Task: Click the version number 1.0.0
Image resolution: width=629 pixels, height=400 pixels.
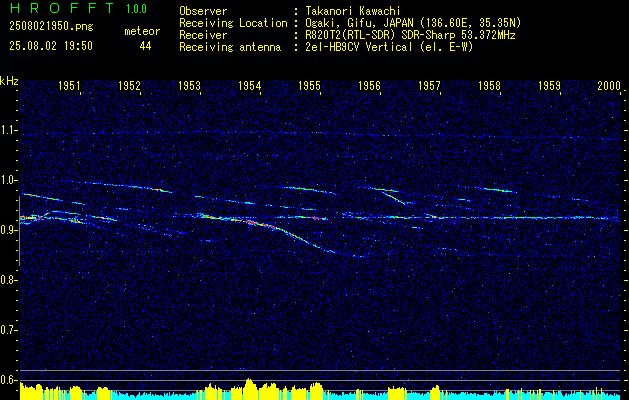Action: (136, 9)
